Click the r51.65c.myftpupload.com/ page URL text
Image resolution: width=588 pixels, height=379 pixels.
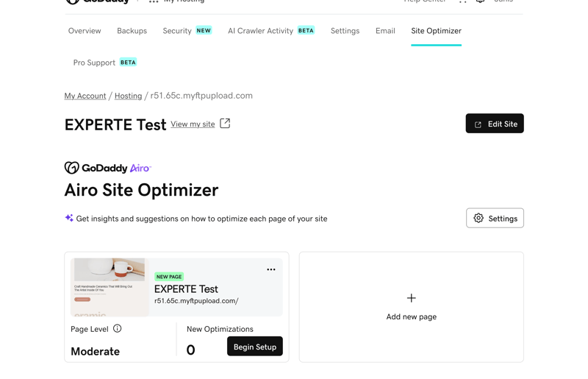pos(196,301)
